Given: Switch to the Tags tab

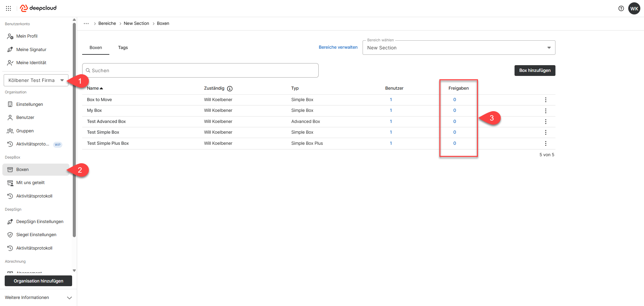Looking at the screenshot, I should (123, 48).
